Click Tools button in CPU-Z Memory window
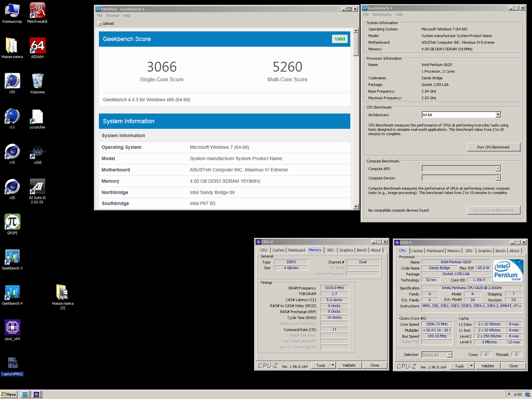532x399 pixels. (x=321, y=365)
